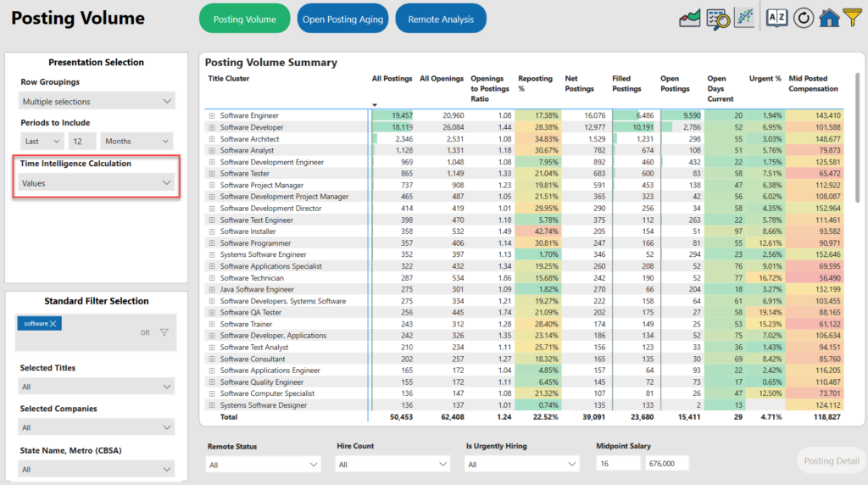Image resolution: width=868 pixels, height=485 pixels.
Task: Switch to the Remote Analysis tab
Action: coord(440,19)
